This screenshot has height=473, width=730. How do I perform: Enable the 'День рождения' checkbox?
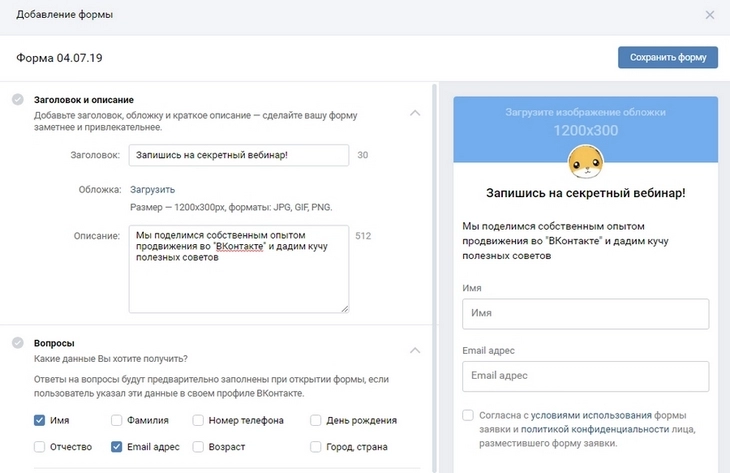click(316, 420)
